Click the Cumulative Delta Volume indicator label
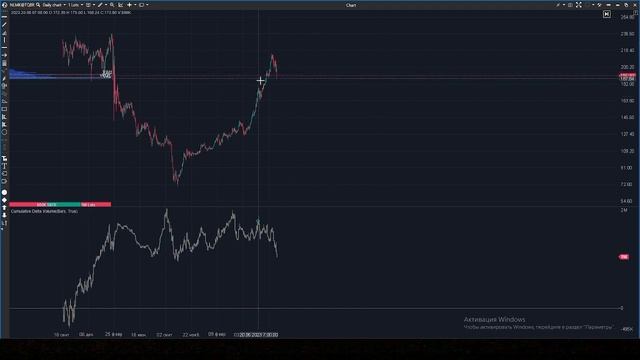The width and height of the screenshot is (640, 360). (x=44, y=211)
